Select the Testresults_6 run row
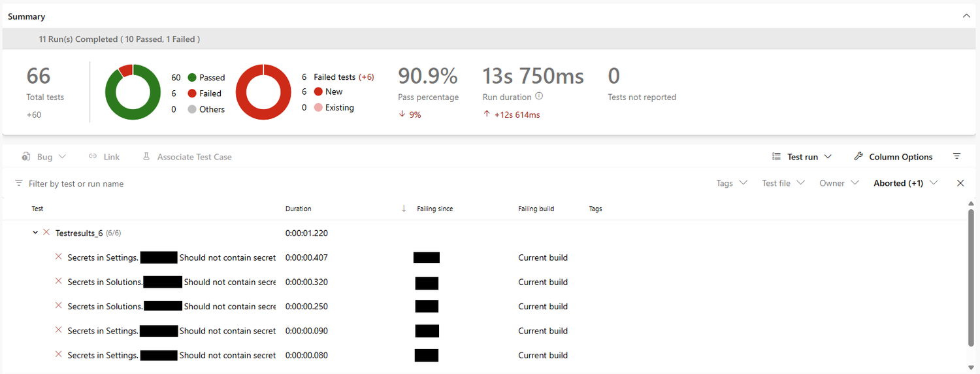This screenshot has width=980, height=374. pos(483,233)
